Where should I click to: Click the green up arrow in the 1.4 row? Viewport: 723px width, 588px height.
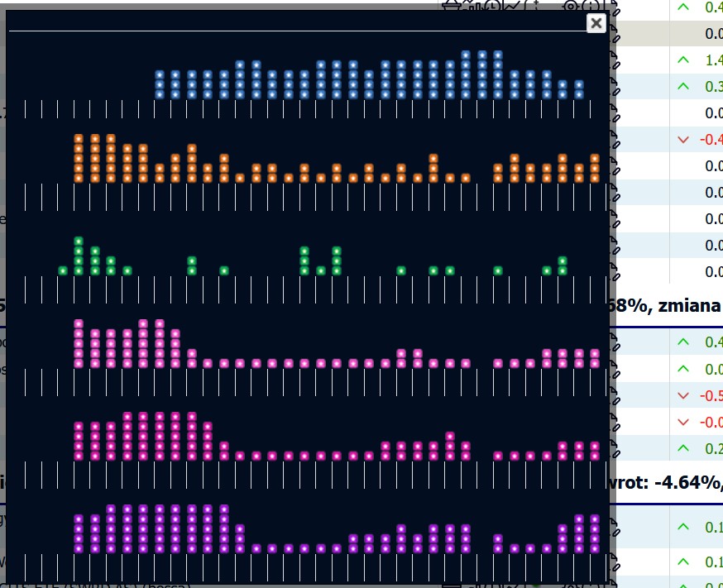coord(682,60)
